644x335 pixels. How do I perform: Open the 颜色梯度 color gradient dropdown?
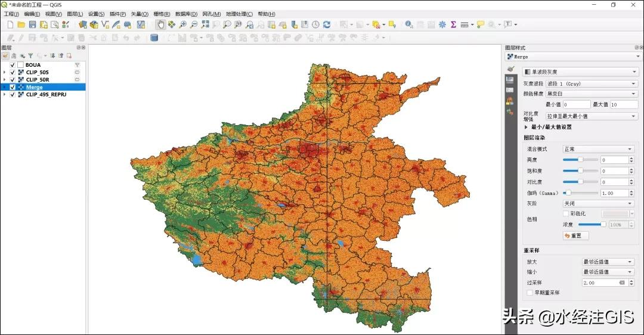[x=592, y=94]
